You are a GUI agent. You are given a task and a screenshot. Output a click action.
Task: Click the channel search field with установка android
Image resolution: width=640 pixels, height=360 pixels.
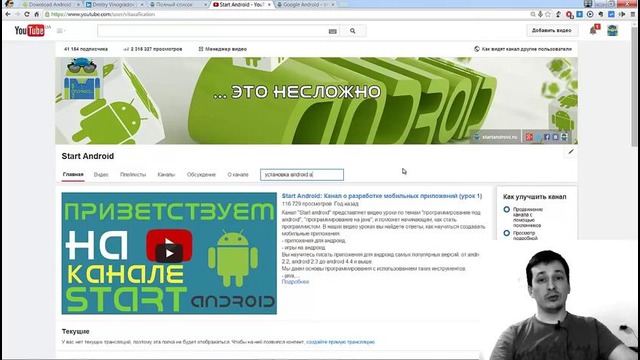pos(302,175)
